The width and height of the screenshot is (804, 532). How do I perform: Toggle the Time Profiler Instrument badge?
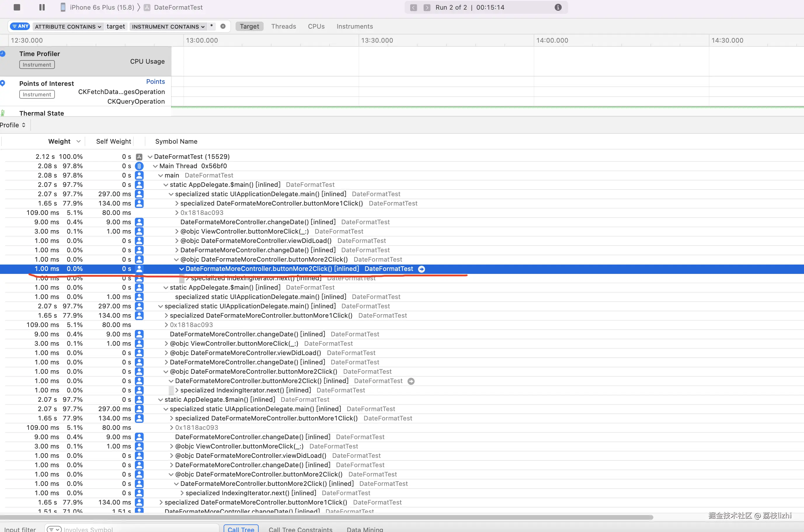coord(36,65)
